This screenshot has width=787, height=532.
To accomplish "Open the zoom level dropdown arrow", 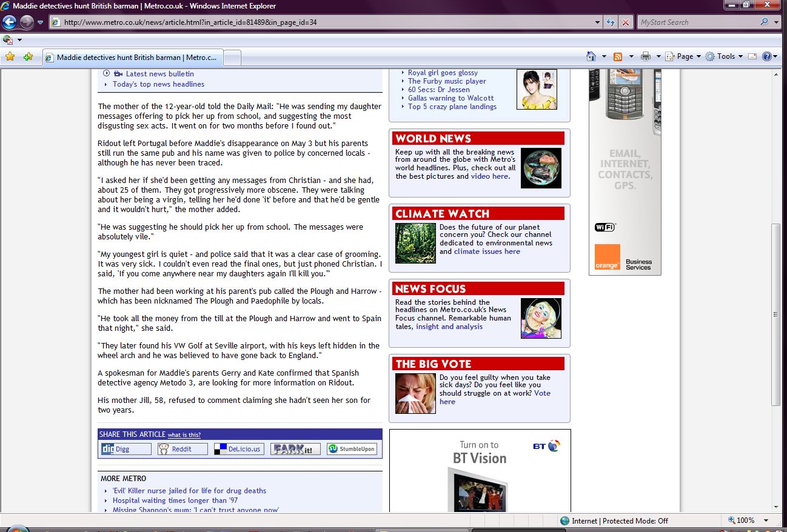I will [766, 520].
